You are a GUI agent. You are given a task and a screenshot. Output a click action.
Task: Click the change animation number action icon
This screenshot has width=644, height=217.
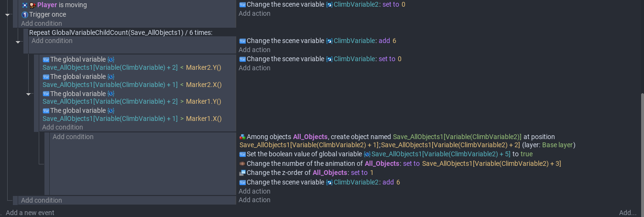pyautogui.click(x=242, y=164)
